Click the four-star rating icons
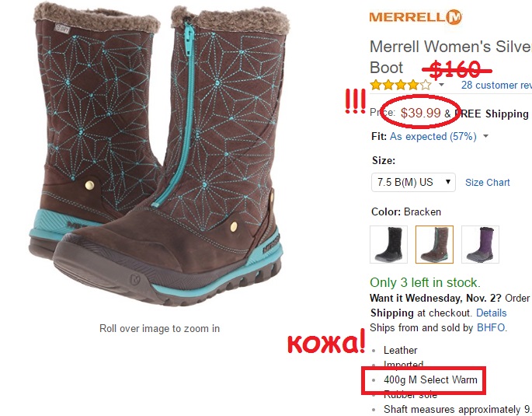 point(401,85)
